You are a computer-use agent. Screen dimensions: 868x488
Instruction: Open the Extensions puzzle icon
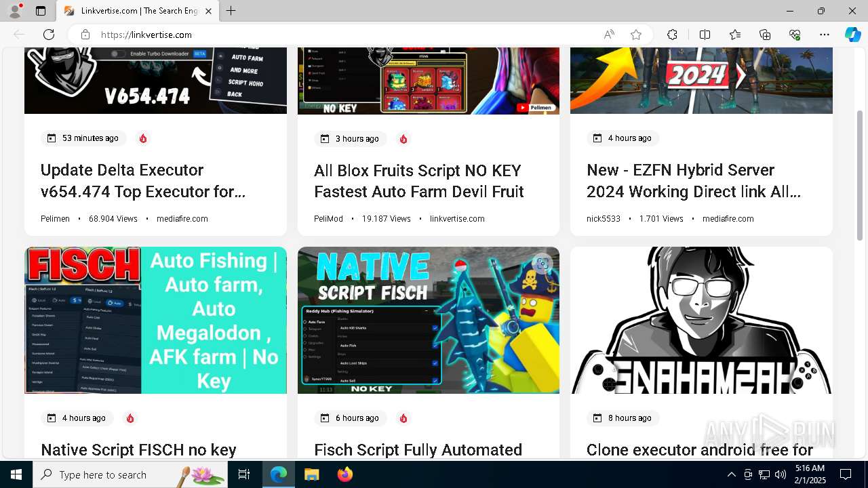pos(672,35)
